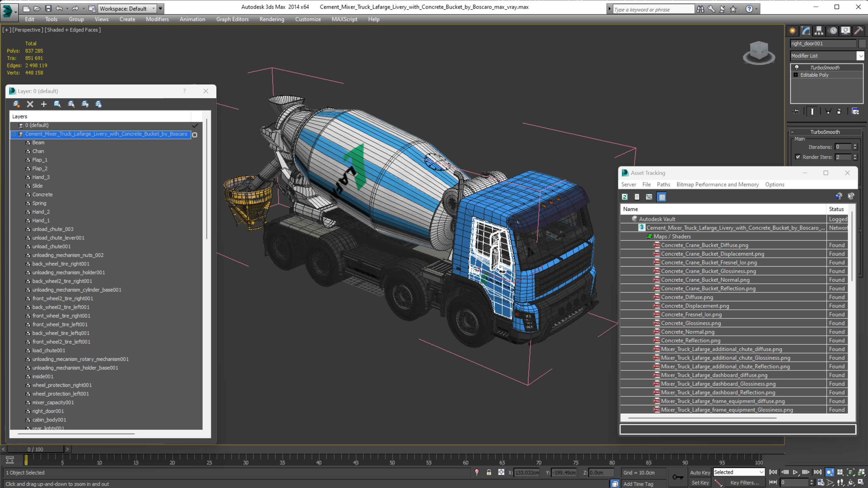The image size is (868, 488).
Task: Click object color swatch beside right_door001
Action: [862, 43]
